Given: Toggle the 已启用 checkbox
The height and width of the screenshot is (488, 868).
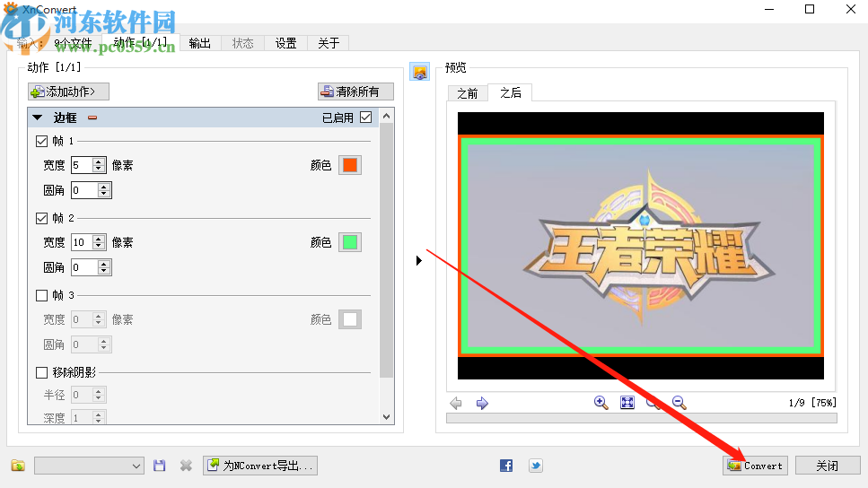Looking at the screenshot, I should 366,118.
